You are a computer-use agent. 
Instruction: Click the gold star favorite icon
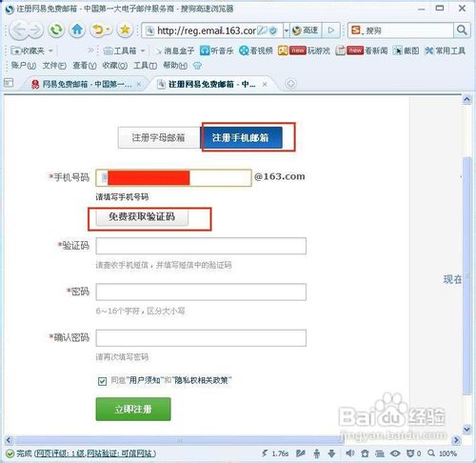pyautogui.click(x=125, y=30)
